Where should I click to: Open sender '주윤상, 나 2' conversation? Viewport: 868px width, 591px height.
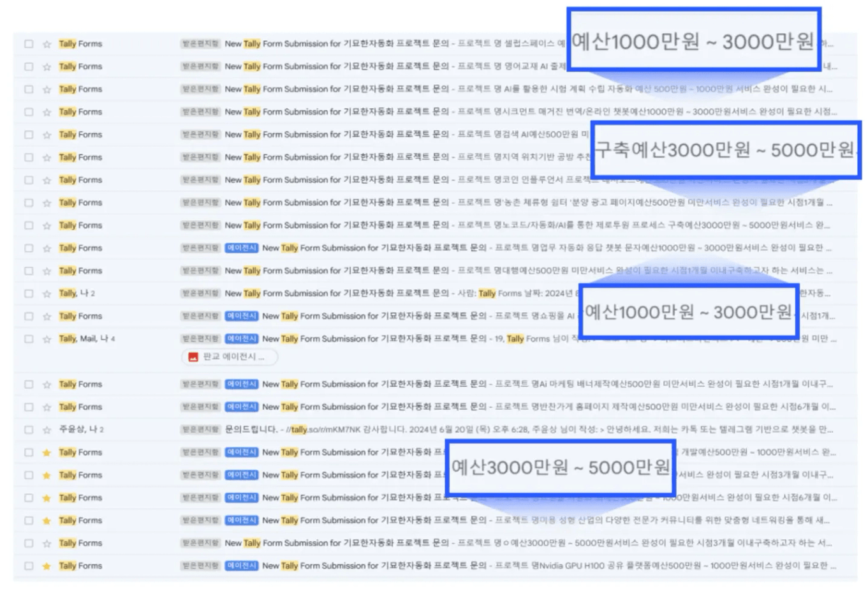pyautogui.click(x=81, y=430)
